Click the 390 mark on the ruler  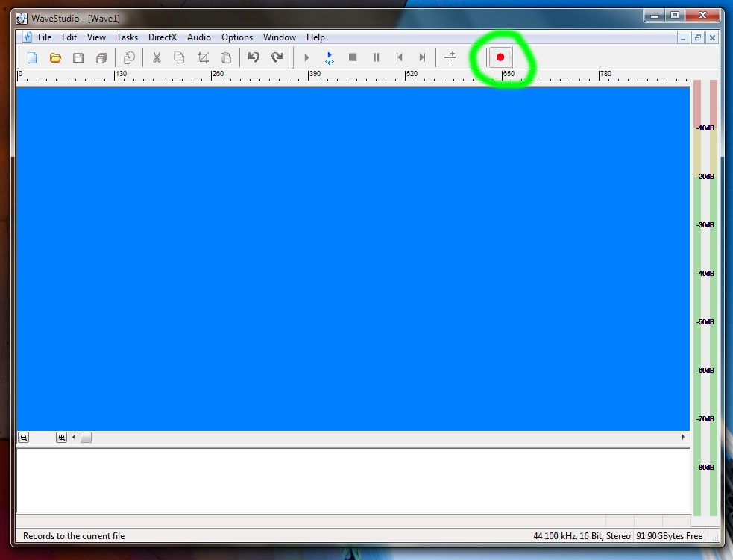(x=315, y=74)
